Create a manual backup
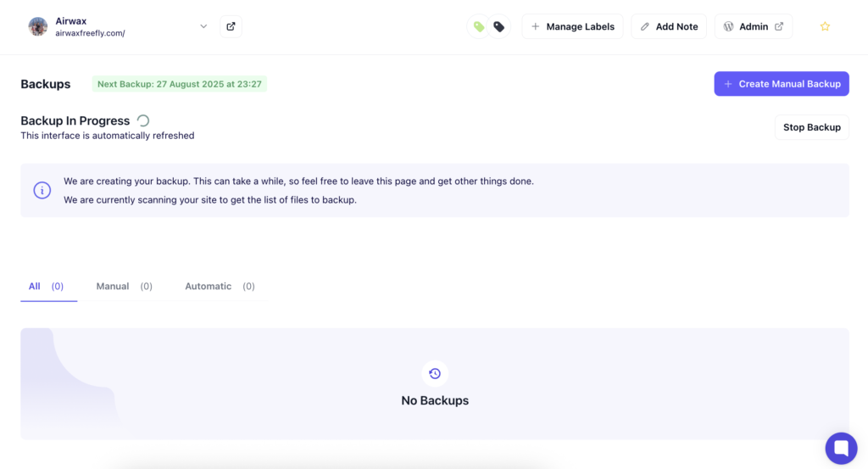Image resolution: width=868 pixels, height=469 pixels. pyautogui.click(x=781, y=84)
